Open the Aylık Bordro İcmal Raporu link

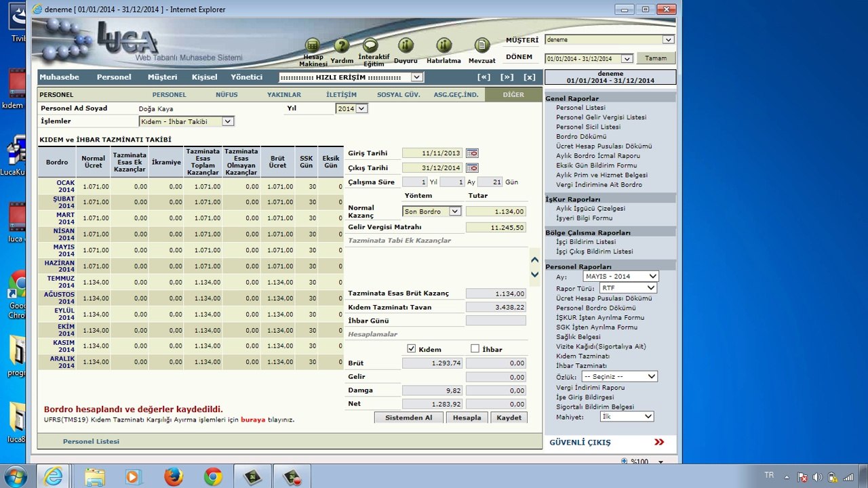pos(598,156)
